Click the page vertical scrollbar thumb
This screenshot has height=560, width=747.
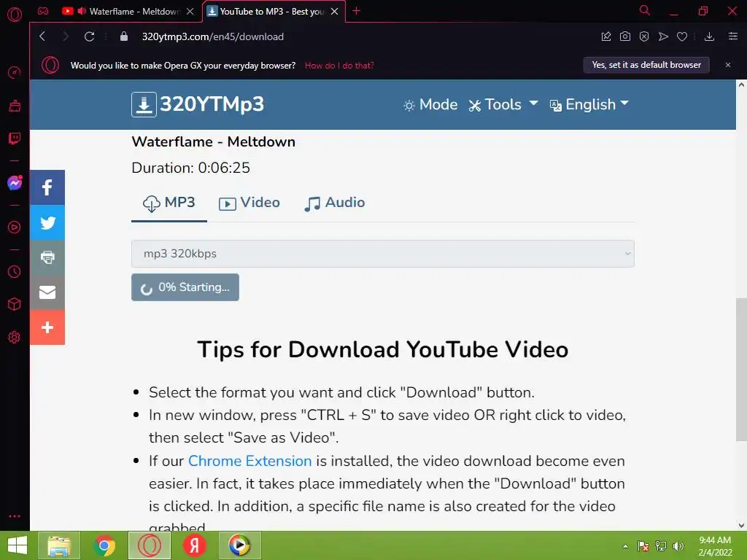click(741, 370)
